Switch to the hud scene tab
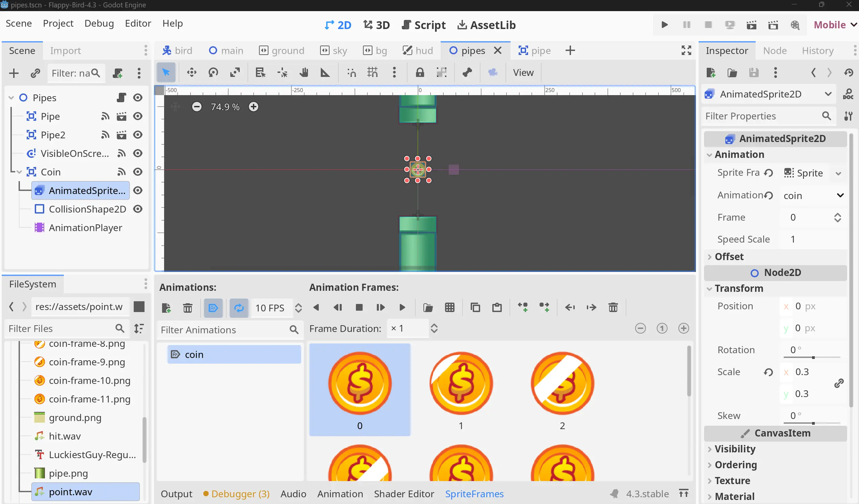Screen dimensions: 859x504 tap(418, 51)
